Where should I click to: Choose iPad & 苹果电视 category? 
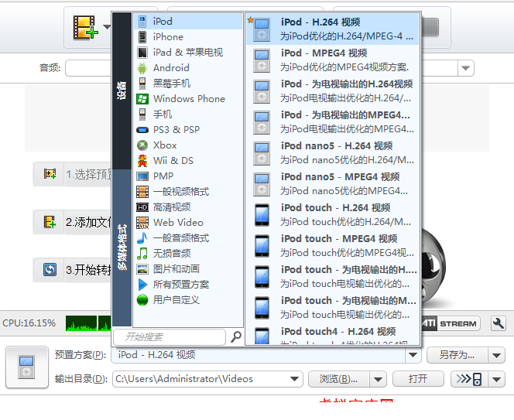pyautogui.click(x=188, y=53)
